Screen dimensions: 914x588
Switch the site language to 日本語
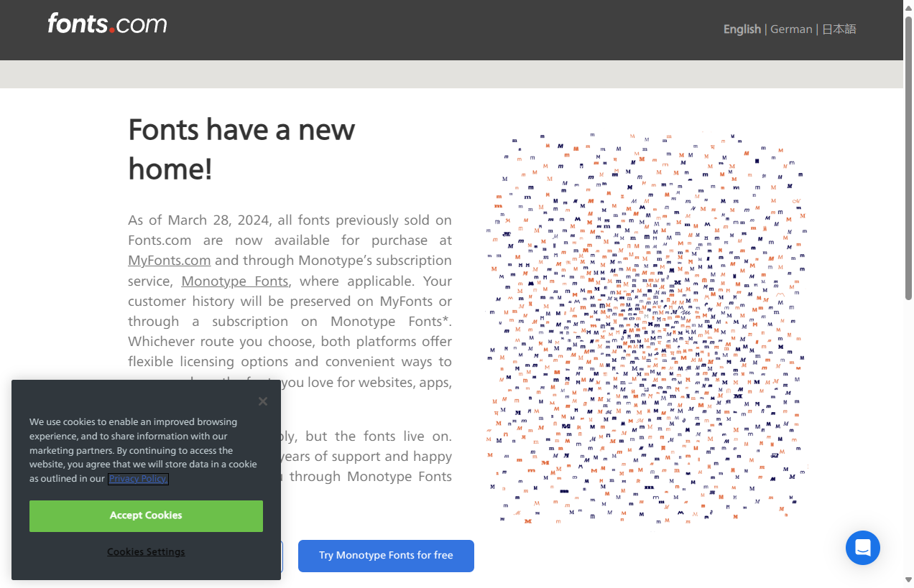(839, 29)
